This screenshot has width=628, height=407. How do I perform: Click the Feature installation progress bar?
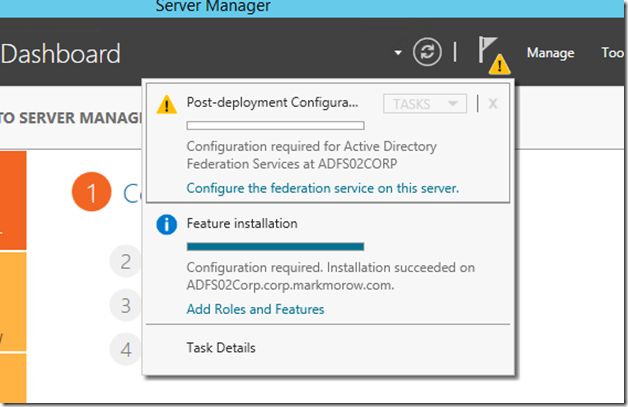tap(276, 246)
